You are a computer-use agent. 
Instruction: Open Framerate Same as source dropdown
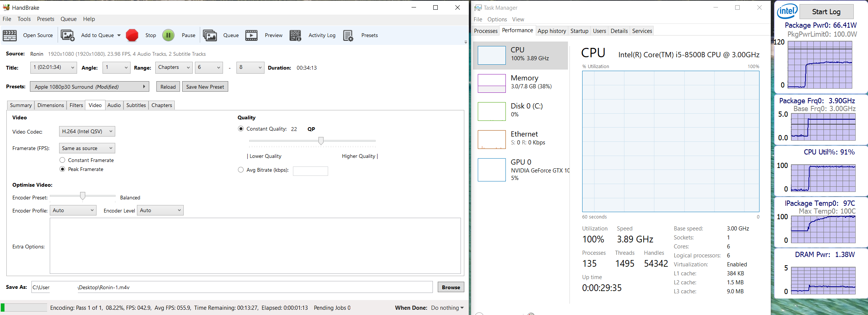(87, 148)
